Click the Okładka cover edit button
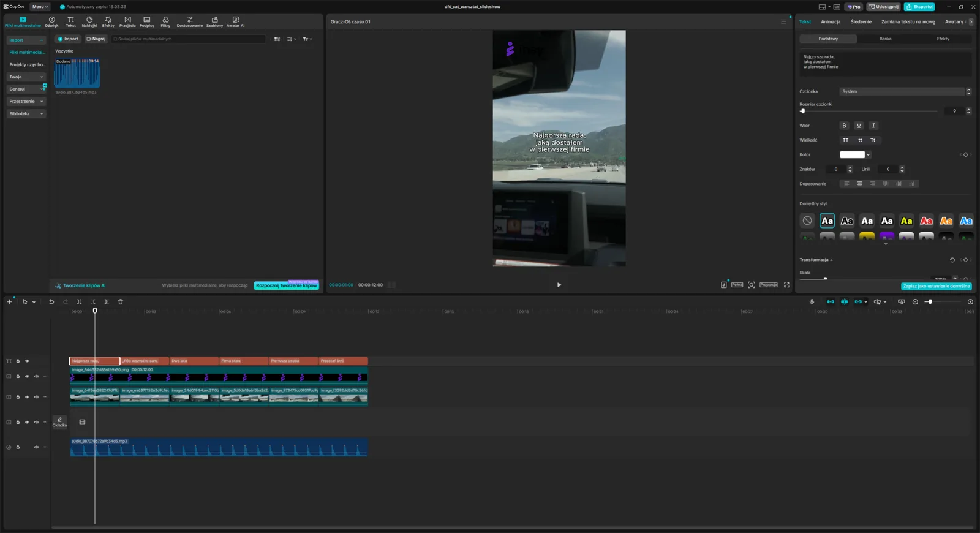 point(59,422)
